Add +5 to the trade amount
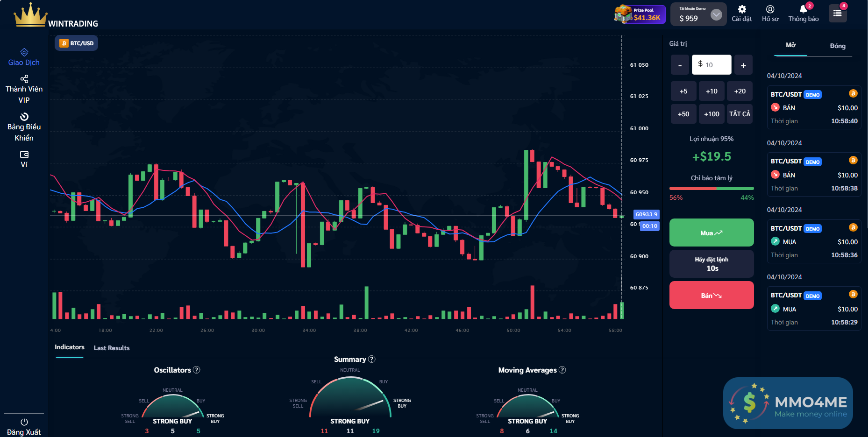This screenshot has width=868, height=437. 683,92
